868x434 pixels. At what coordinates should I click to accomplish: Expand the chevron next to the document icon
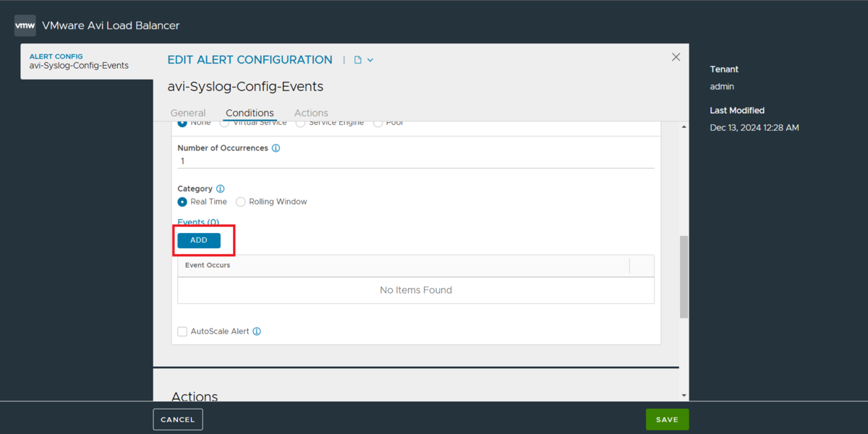pyautogui.click(x=370, y=60)
